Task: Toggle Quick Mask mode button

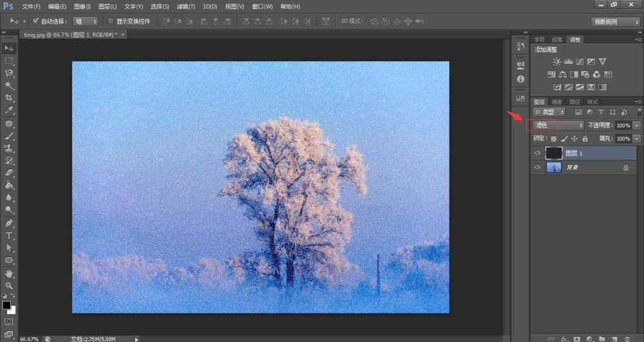Action: [x=8, y=321]
